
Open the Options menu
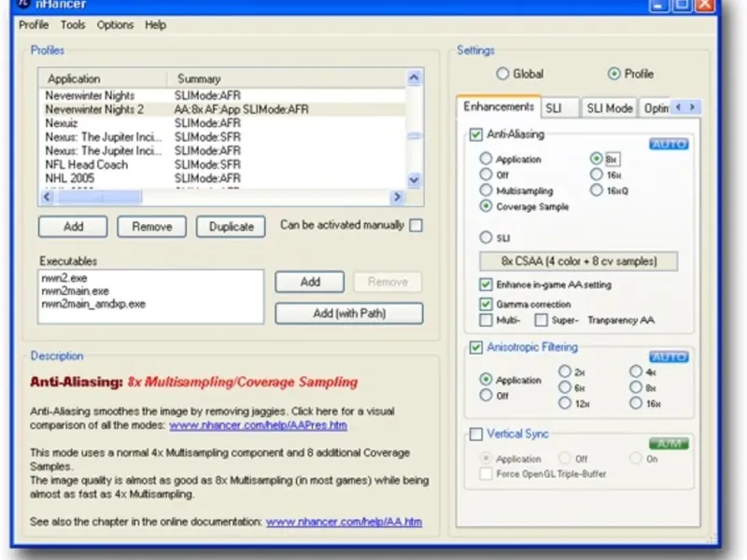tap(115, 25)
